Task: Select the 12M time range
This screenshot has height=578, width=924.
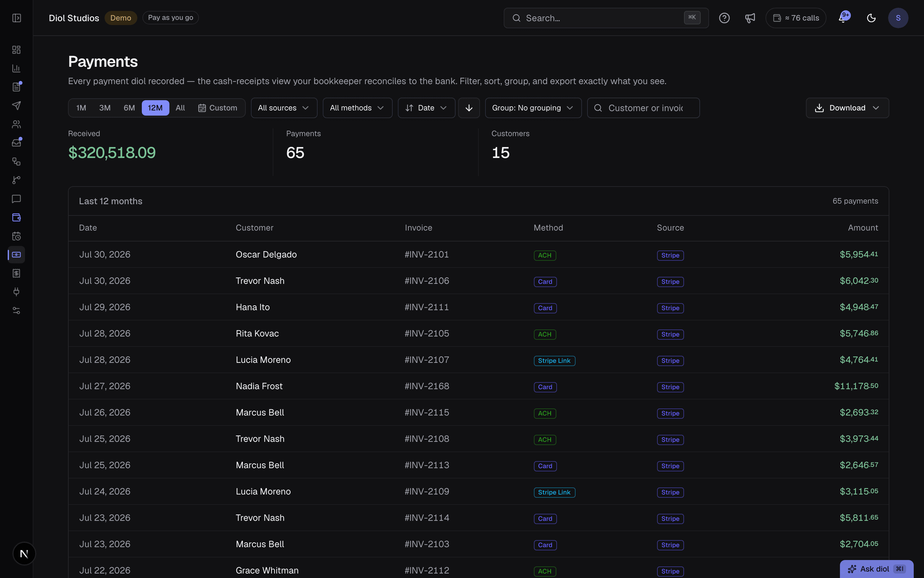Action: pyautogui.click(x=155, y=108)
